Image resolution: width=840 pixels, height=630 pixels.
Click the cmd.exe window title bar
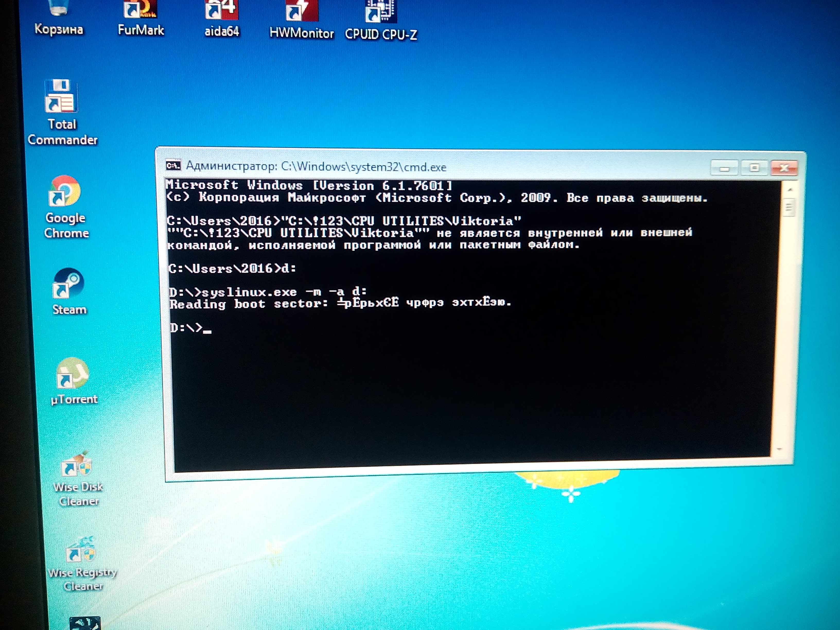[532, 167]
